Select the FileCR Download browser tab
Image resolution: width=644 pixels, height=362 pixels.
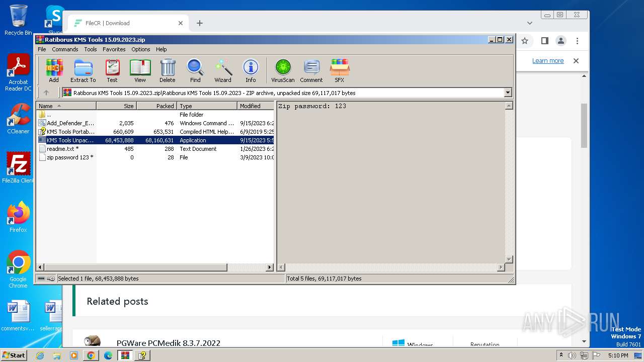click(128, 23)
